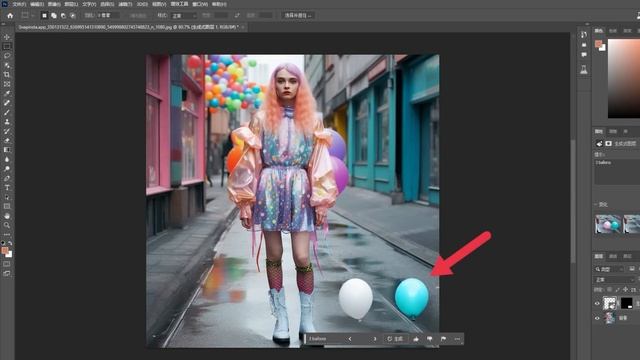Select the Lasso tool
The width and height of the screenshot is (640, 360).
coord(7,56)
